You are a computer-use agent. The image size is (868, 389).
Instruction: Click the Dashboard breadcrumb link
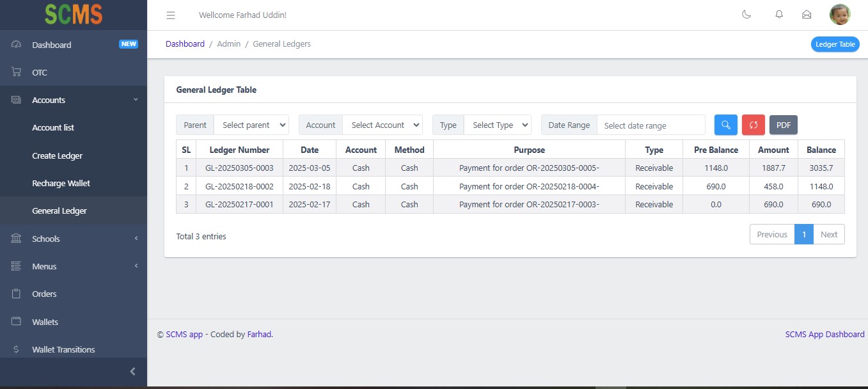[185, 44]
